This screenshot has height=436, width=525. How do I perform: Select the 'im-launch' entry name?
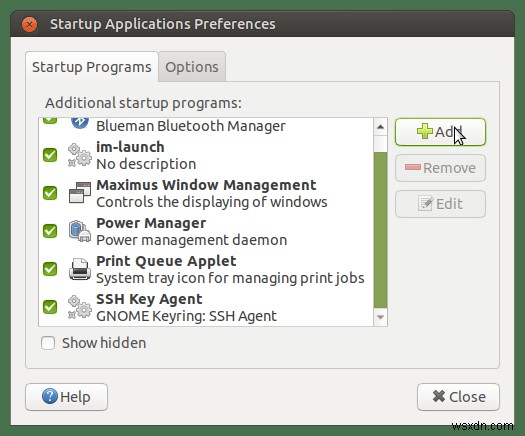tap(130, 147)
